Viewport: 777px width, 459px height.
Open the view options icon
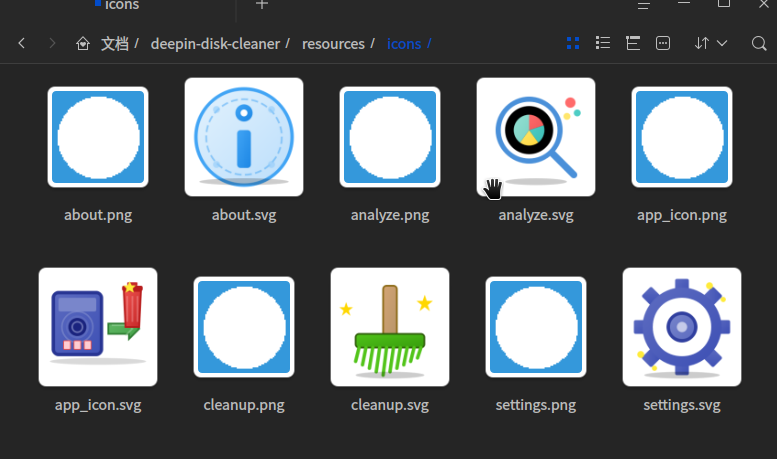(663, 44)
